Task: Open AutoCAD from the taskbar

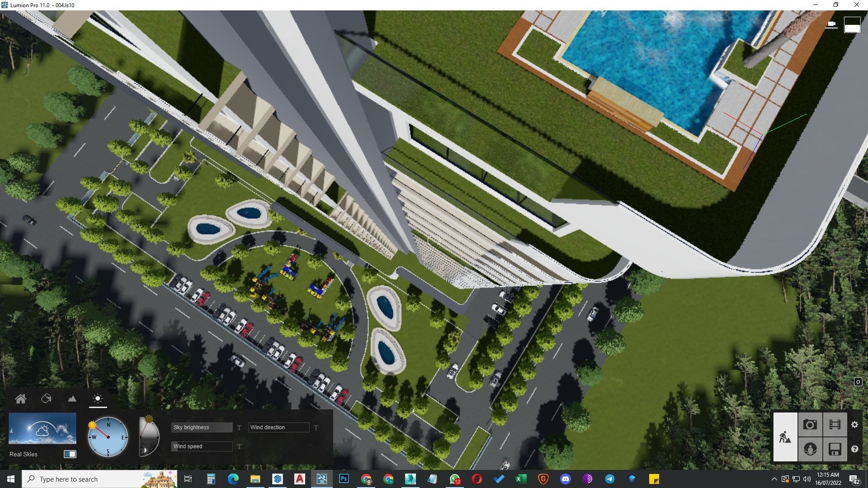Action: [299, 479]
